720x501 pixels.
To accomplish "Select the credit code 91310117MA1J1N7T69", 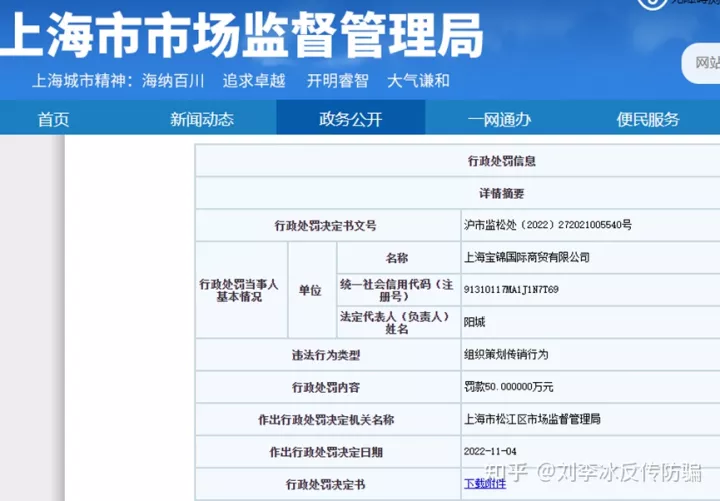I will tap(511, 289).
